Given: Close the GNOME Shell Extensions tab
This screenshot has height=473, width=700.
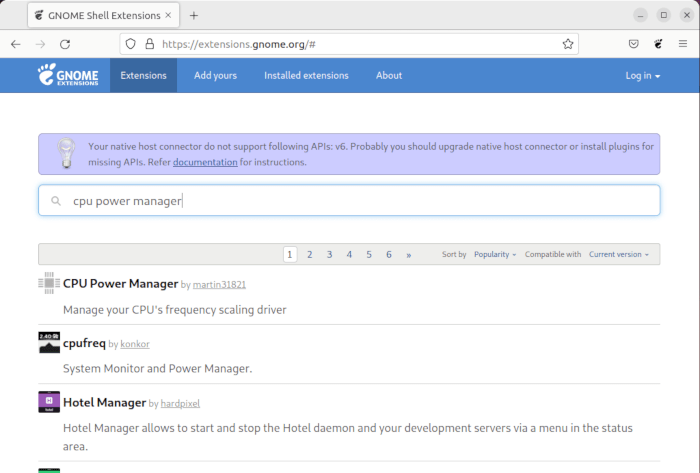Looking at the screenshot, I should [x=168, y=15].
